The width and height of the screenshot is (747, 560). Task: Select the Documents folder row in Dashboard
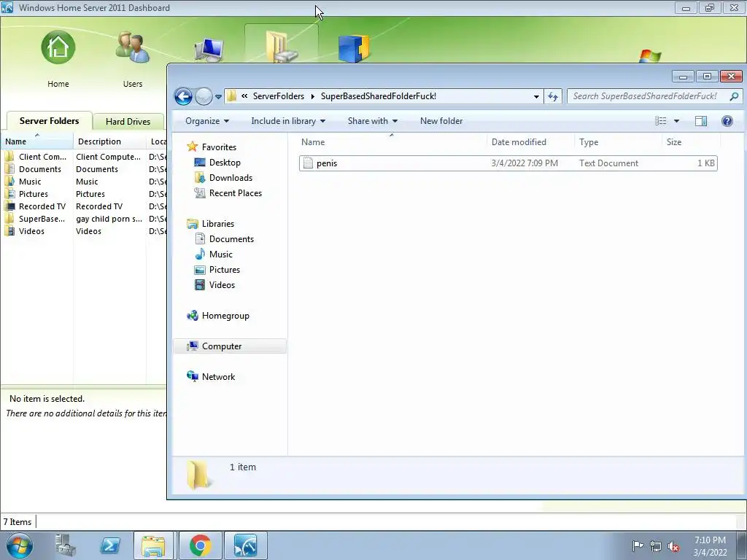(x=83, y=169)
